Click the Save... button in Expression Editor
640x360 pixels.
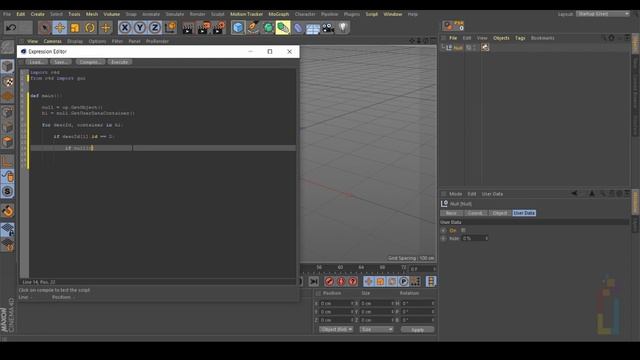coord(61,62)
